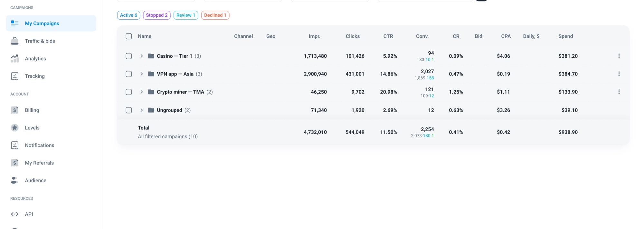Click the Levels star icon
This screenshot has height=229, width=644.
14,128
